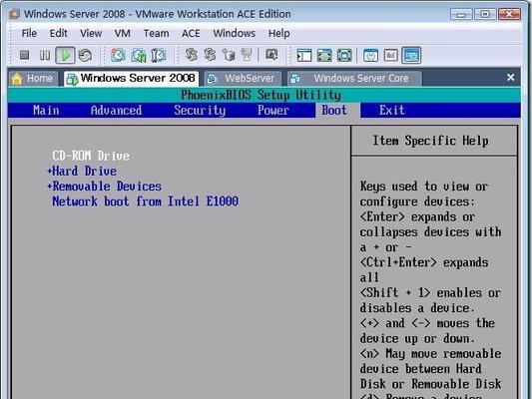This screenshot has height=399, width=532.
Task: Take a snapshot with the clock icon
Action: click(x=118, y=55)
